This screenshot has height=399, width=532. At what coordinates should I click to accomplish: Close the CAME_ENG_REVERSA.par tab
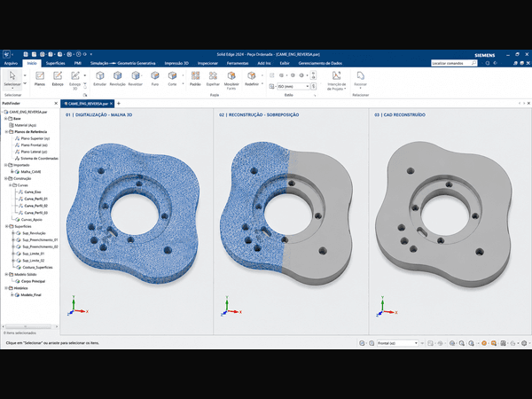[112, 104]
